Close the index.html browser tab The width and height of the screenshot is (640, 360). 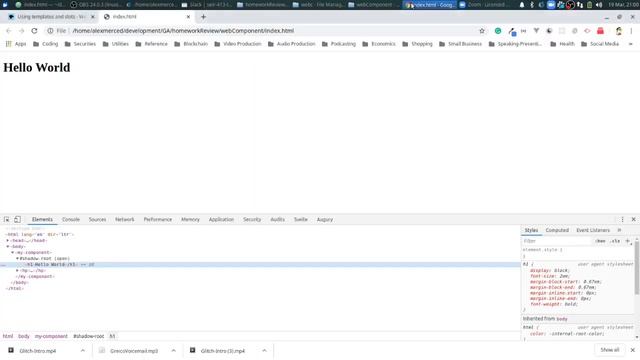click(x=188, y=17)
